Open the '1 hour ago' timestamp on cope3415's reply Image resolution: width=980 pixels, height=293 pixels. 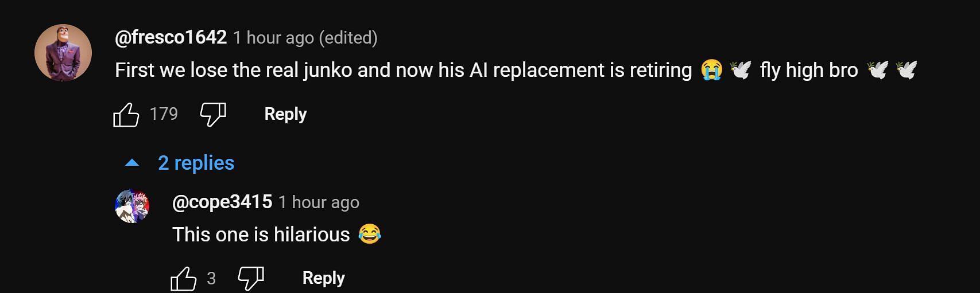[319, 202]
